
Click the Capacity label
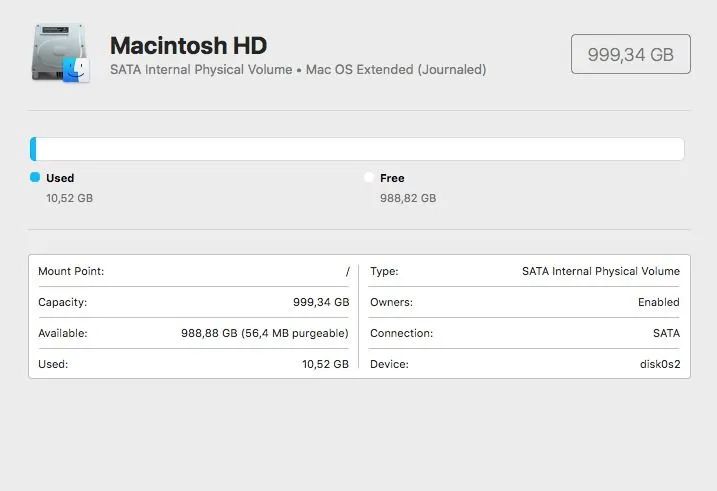pos(62,302)
